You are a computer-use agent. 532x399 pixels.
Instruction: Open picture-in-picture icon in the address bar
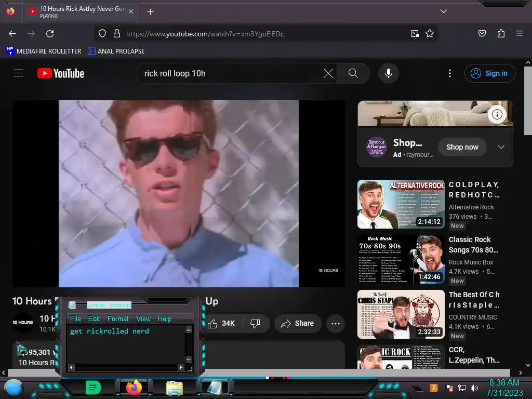click(415, 34)
